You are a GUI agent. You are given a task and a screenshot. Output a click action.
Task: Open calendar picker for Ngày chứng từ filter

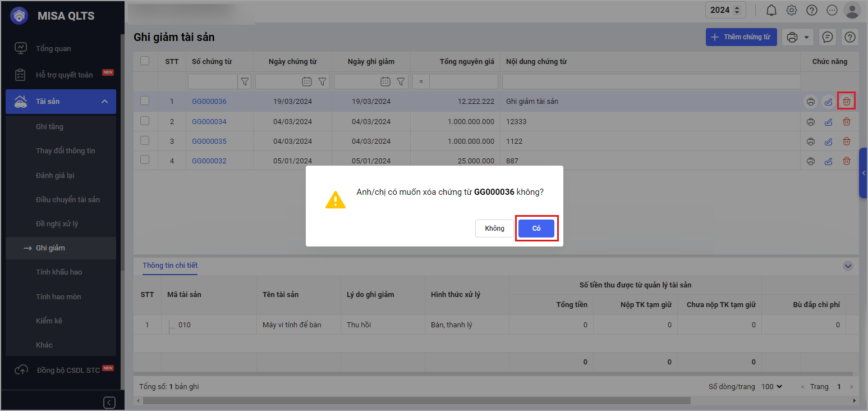coord(307,81)
